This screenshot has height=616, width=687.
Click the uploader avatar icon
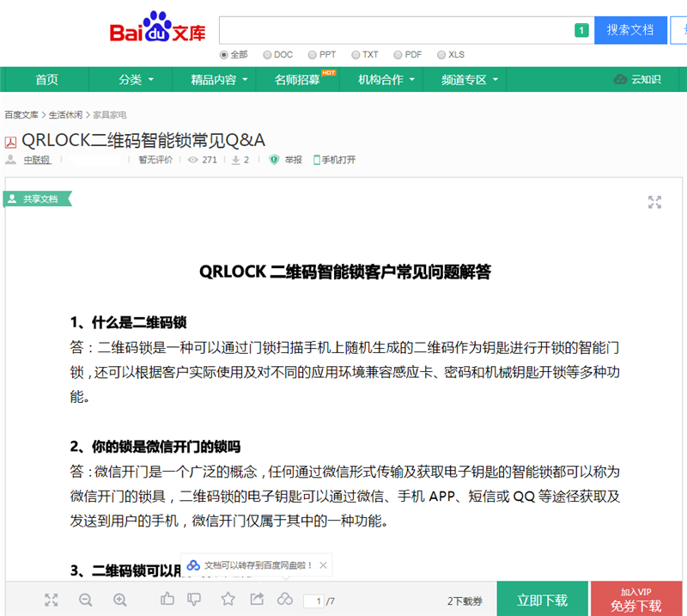pyautogui.click(x=11, y=160)
